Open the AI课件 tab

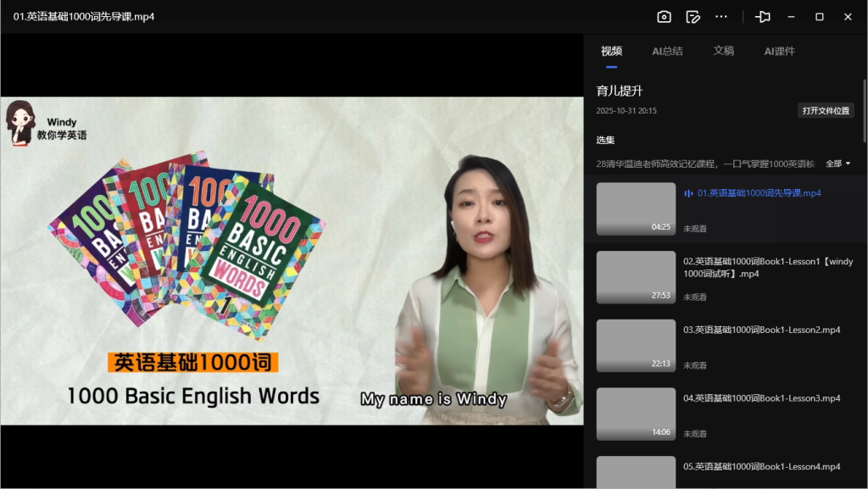pyautogui.click(x=779, y=51)
